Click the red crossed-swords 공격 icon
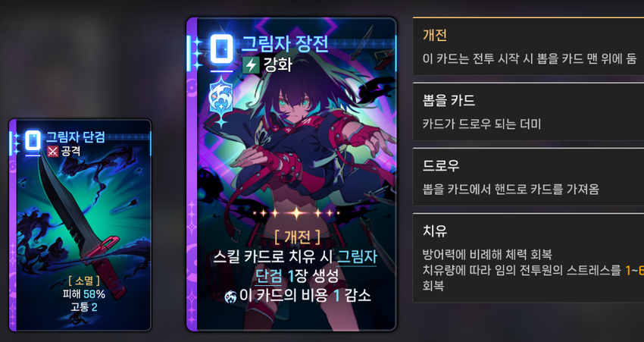Viewport: 644px width, 342px height. [x=52, y=152]
